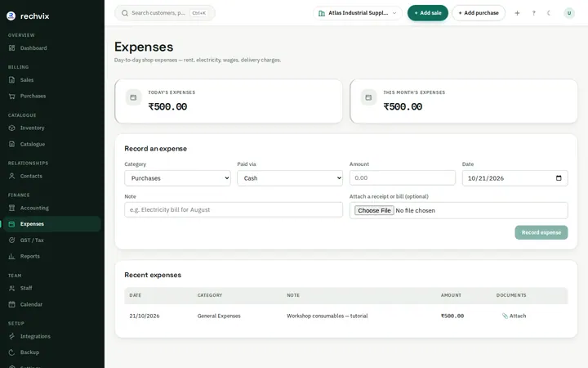Click the Inventory box icon
588x368 pixels.
click(x=12, y=128)
